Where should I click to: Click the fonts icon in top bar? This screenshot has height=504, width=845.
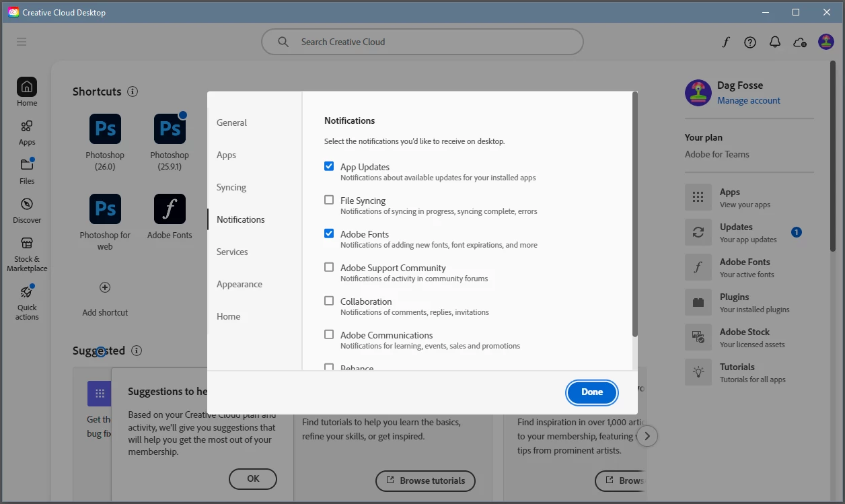(x=726, y=42)
